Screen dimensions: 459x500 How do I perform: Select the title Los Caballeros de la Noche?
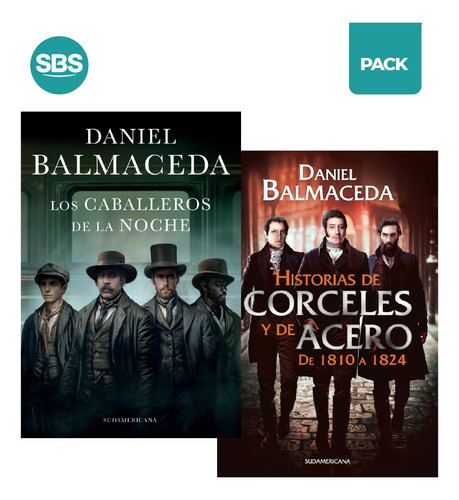coord(131,215)
